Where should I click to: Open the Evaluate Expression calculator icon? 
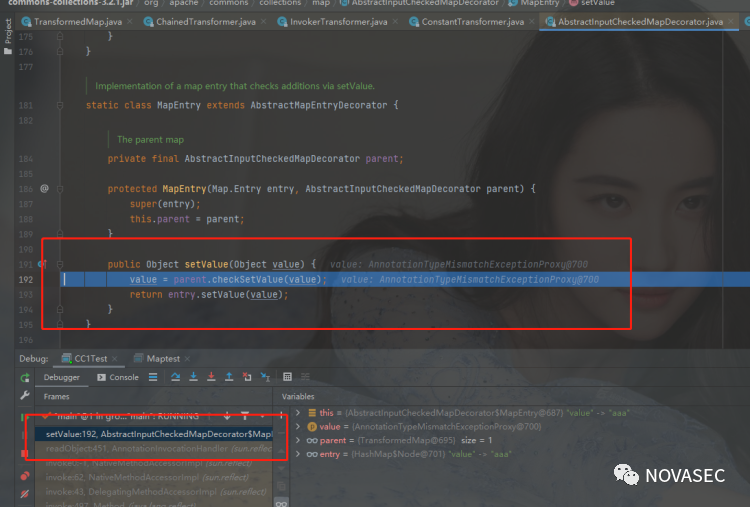pos(287,377)
